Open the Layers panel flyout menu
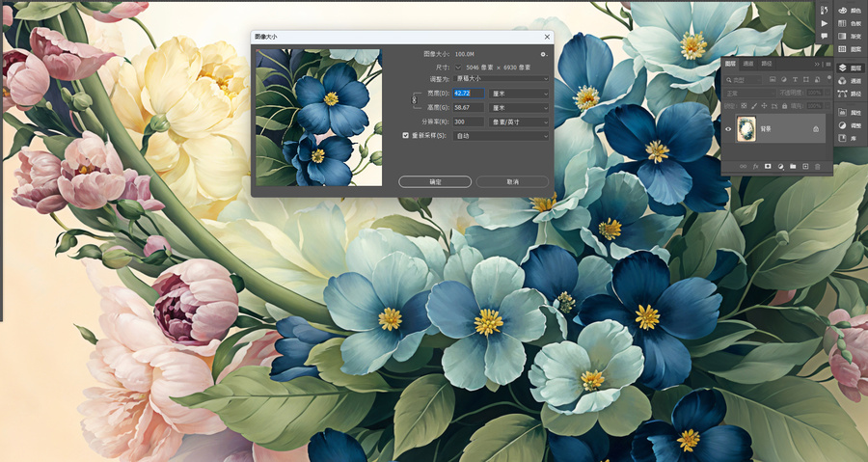The image size is (868, 462). tap(828, 65)
